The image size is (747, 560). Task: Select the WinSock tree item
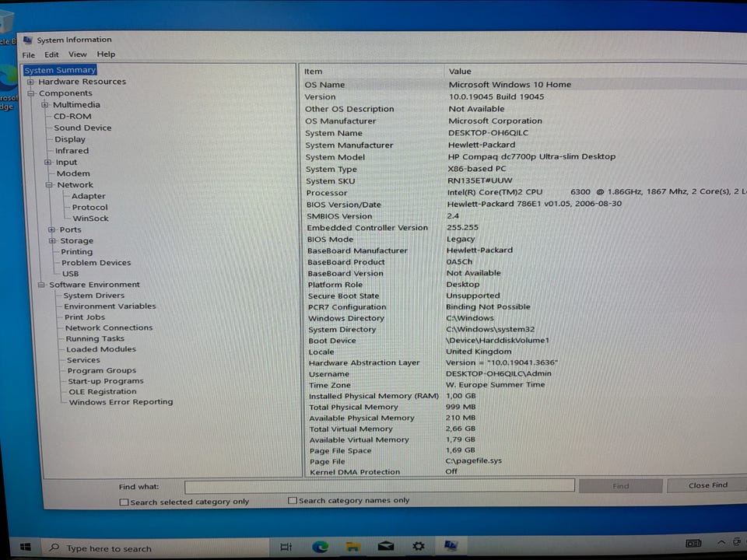click(90, 218)
